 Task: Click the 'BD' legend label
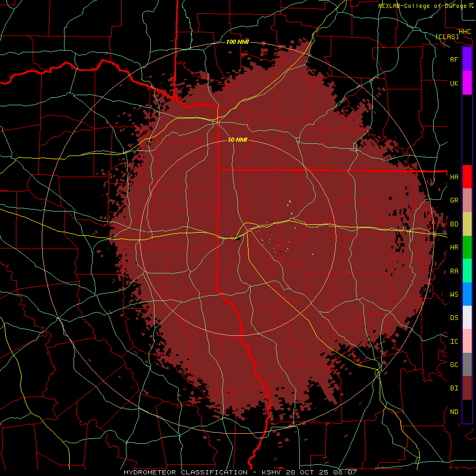pyautogui.click(x=454, y=224)
